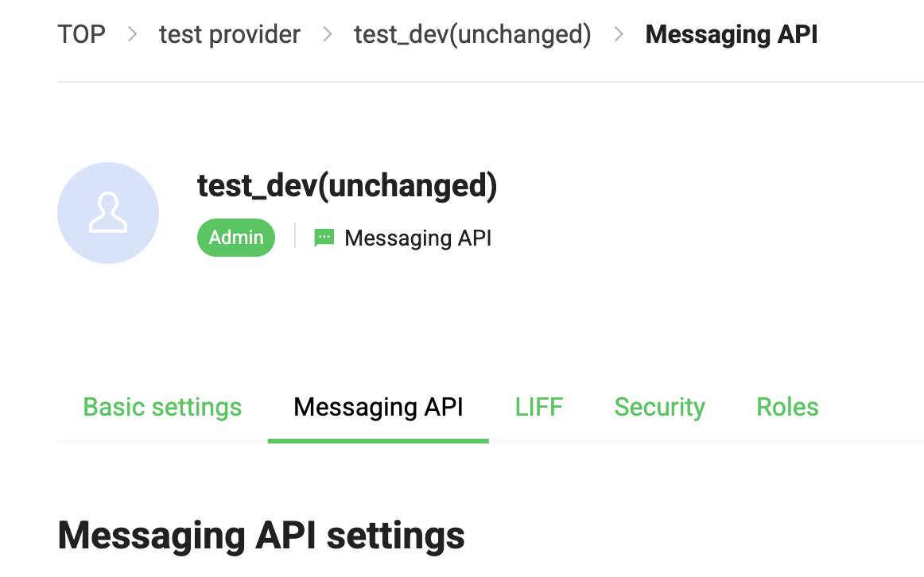924x577 pixels.
Task: Click the Messaging API label beside chat icon
Action: (x=418, y=238)
